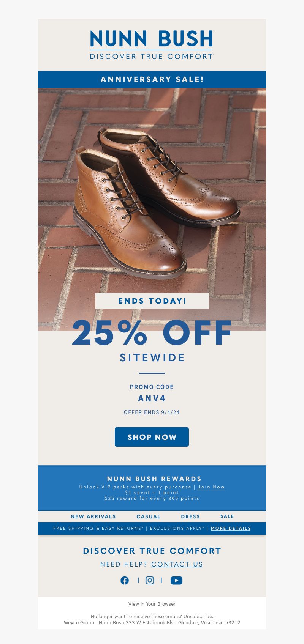Screen dimensions: 304x644
Task: Click the ANV4 promo code text
Action: tap(152, 398)
